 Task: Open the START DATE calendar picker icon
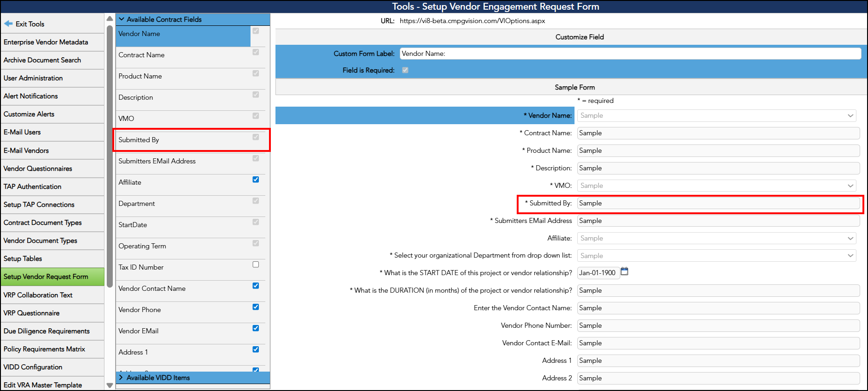pos(624,271)
